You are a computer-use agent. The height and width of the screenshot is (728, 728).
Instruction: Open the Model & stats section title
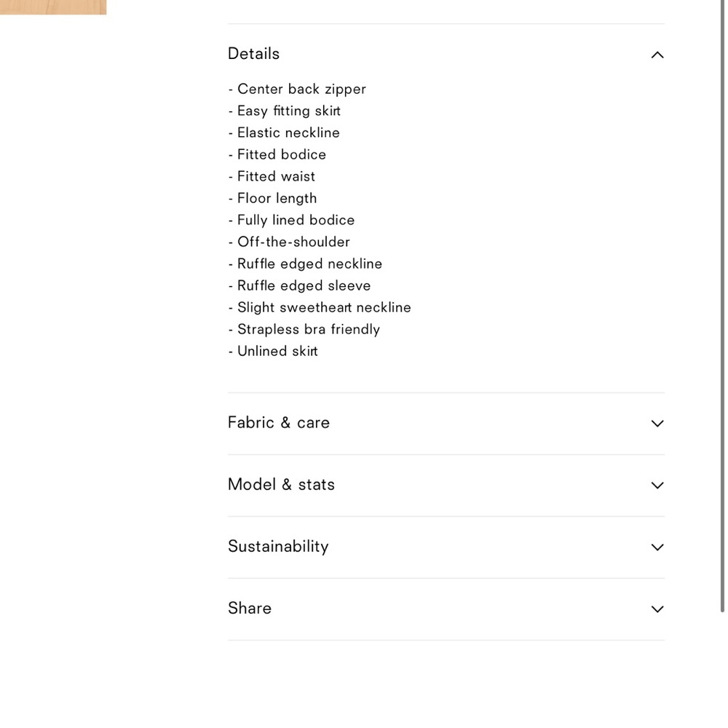(x=281, y=484)
